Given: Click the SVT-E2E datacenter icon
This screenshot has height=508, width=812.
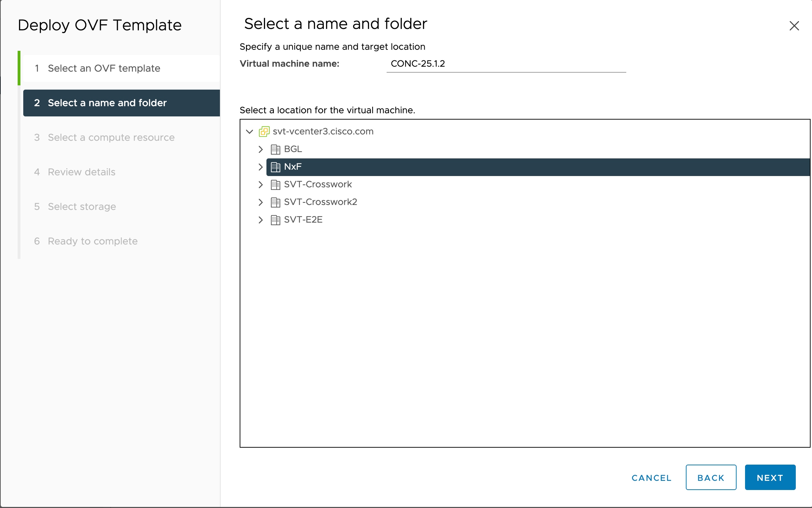Looking at the screenshot, I should click(275, 220).
